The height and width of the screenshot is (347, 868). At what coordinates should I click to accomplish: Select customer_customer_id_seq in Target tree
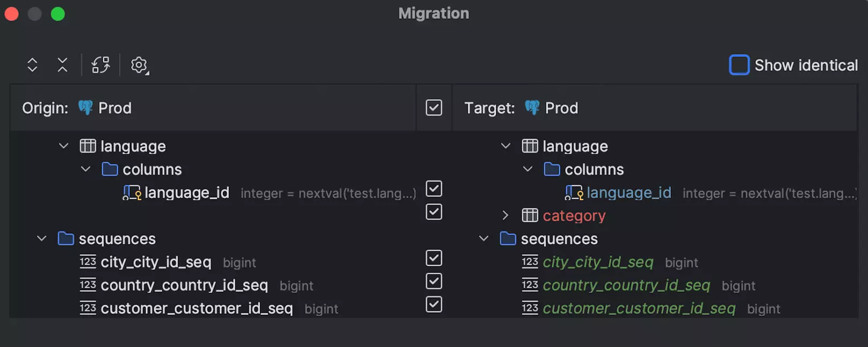639,308
